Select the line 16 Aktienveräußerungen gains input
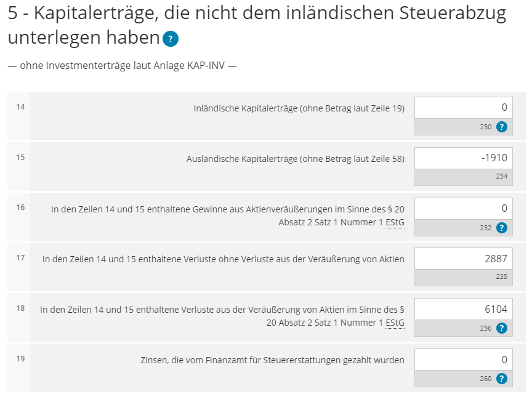The width and height of the screenshot is (532, 394). [463, 209]
